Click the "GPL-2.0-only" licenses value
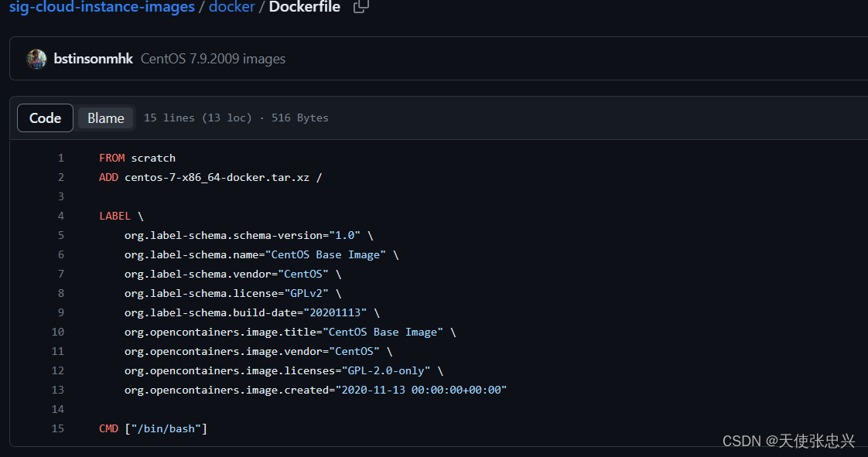The height and width of the screenshot is (457, 868). 386,371
